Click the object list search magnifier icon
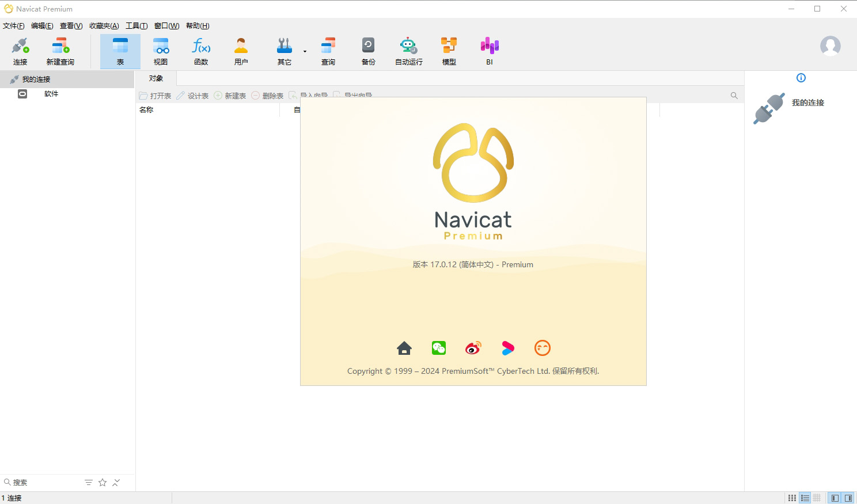 (x=734, y=96)
